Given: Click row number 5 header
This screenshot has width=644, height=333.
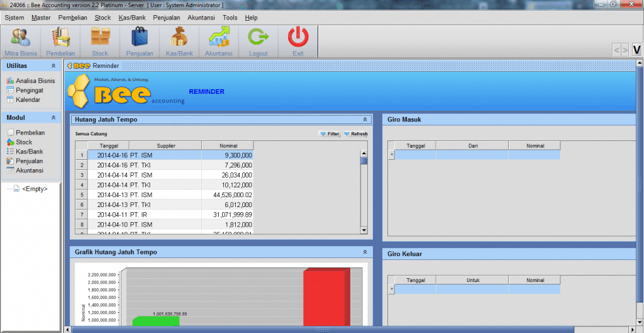Looking at the screenshot, I should [x=82, y=195].
